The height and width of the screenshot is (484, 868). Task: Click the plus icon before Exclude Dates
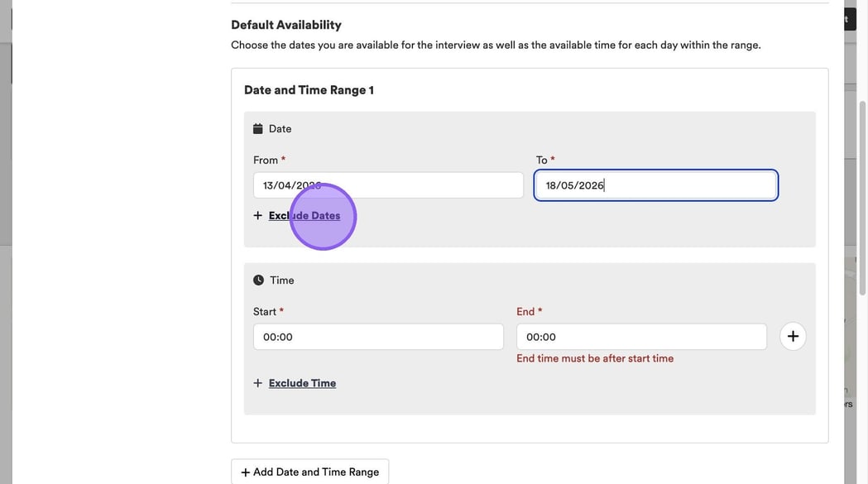click(258, 216)
